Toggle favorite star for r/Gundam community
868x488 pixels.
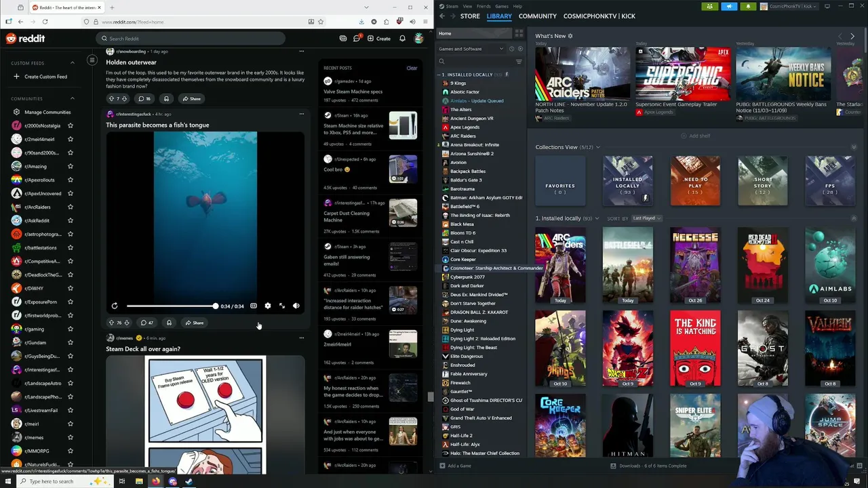click(x=71, y=343)
